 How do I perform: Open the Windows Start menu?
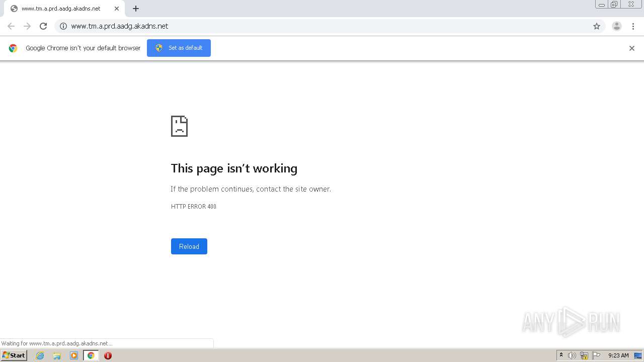point(14,355)
